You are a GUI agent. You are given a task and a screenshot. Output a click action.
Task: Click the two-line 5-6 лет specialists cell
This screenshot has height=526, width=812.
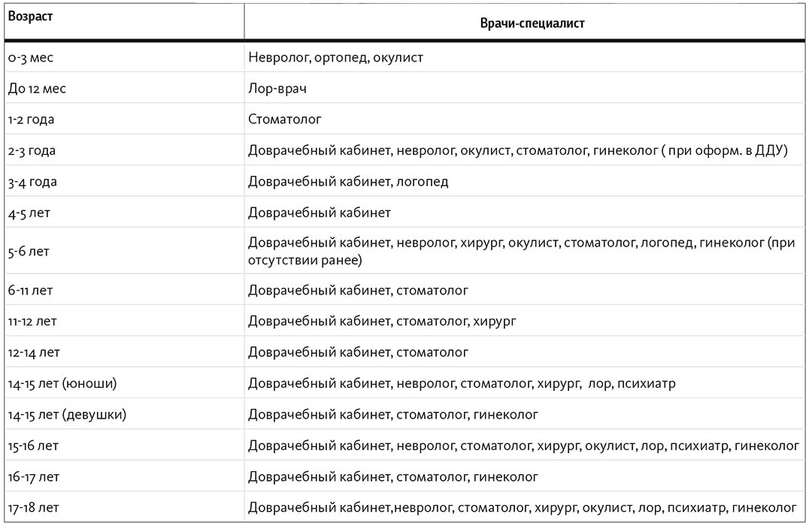tap(525, 250)
